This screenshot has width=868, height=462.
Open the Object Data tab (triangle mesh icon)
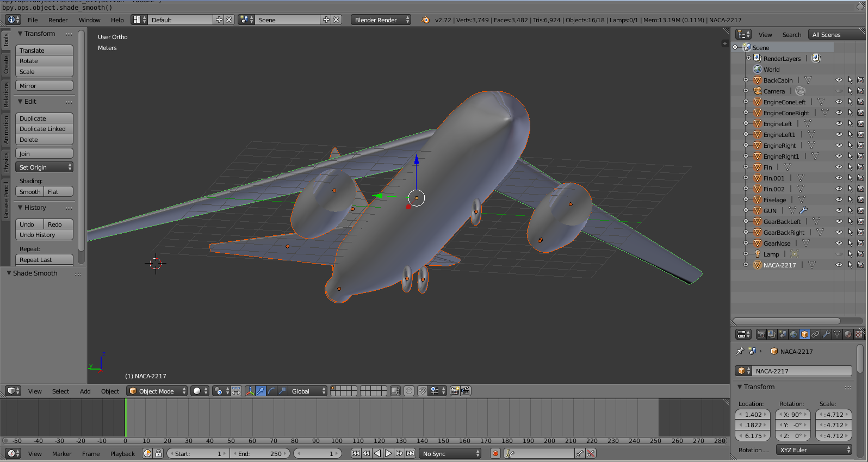click(837, 334)
